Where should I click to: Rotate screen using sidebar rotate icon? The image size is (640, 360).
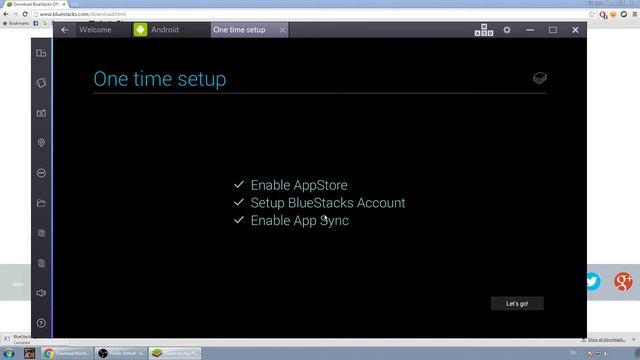(x=41, y=83)
